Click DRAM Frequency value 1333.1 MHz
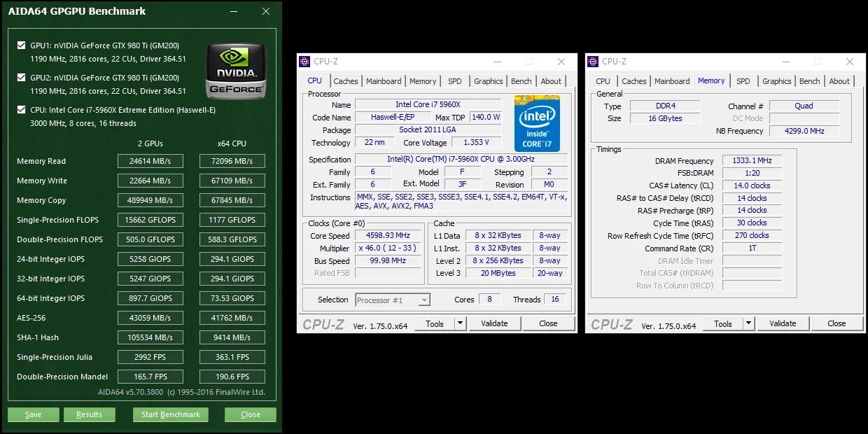The width and height of the screenshot is (868, 434). pyautogui.click(x=752, y=161)
